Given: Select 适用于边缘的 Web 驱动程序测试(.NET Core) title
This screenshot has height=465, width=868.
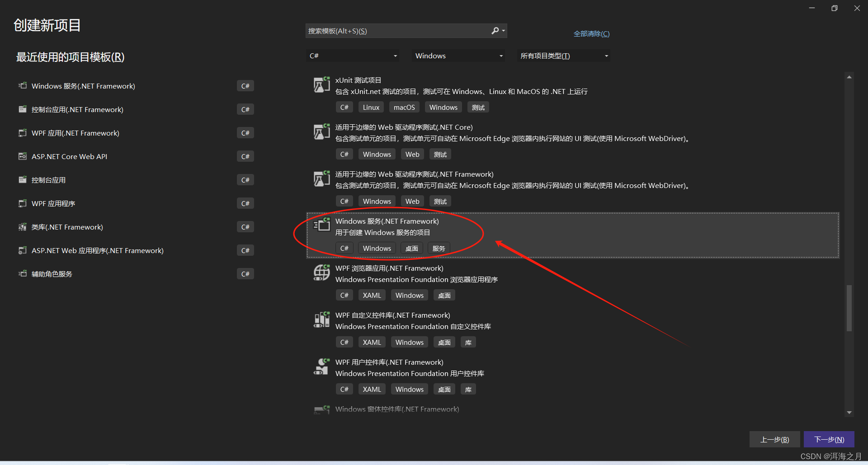Looking at the screenshot, I should 404,127.
